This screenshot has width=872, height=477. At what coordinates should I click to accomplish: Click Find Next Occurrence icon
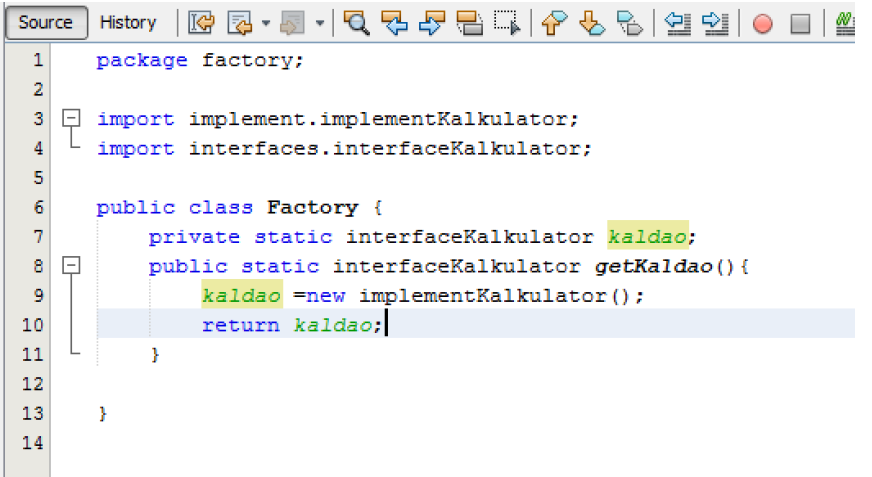point(432,23)
